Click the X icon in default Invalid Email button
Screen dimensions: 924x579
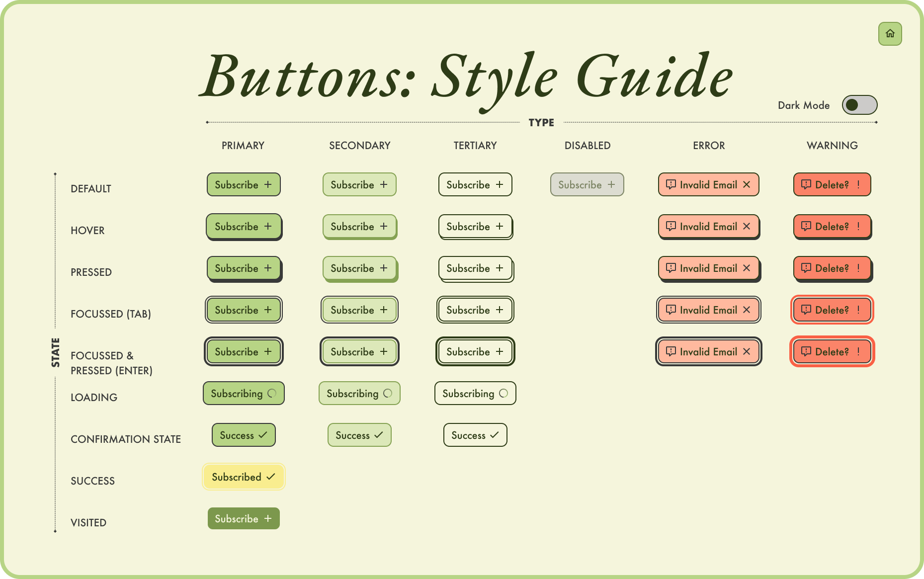[747, 184]
